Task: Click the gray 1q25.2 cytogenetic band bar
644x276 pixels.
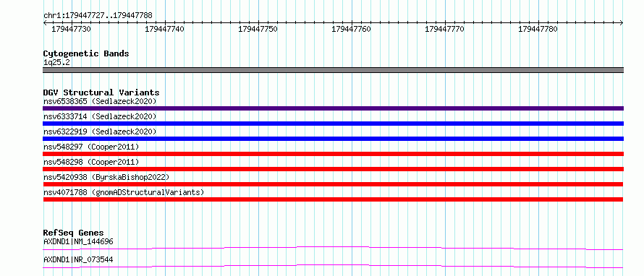Action: (333, 70)
